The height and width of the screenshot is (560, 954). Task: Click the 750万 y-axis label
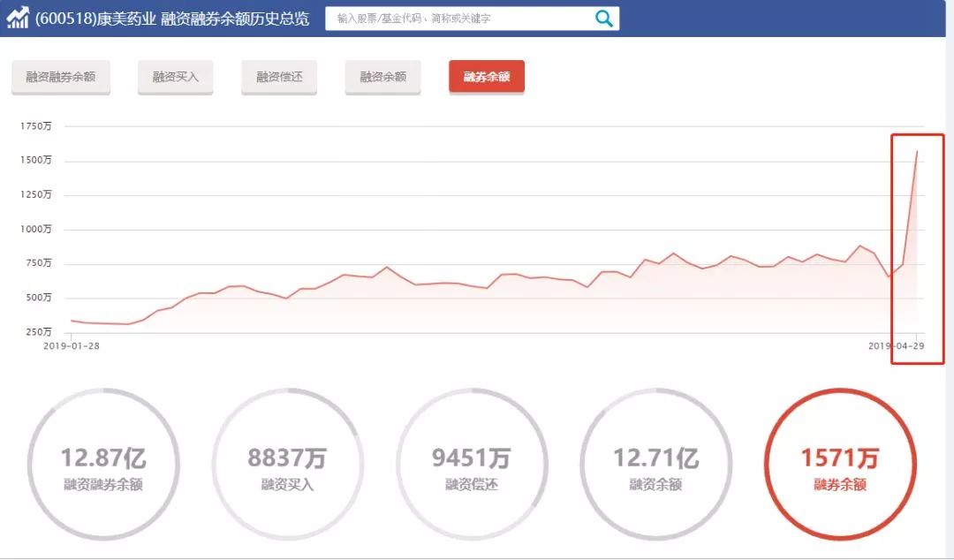[x=38, y=263]
